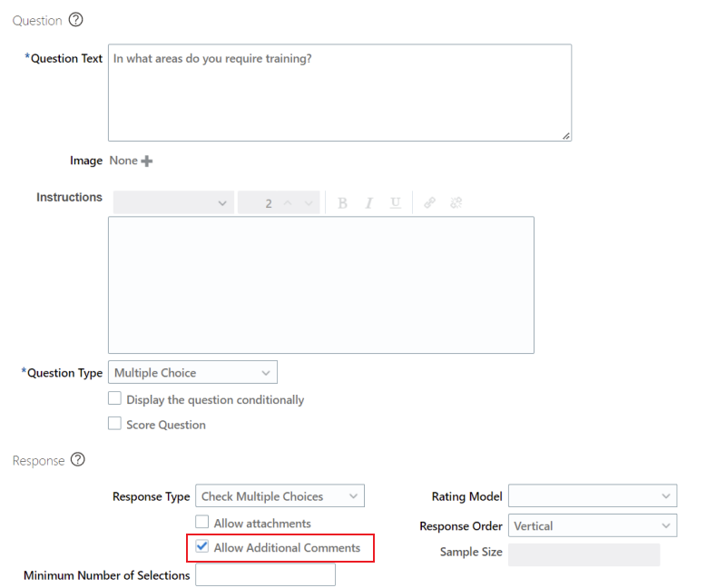
Task: Click the Response Order label
Action: tap(461, 526)
